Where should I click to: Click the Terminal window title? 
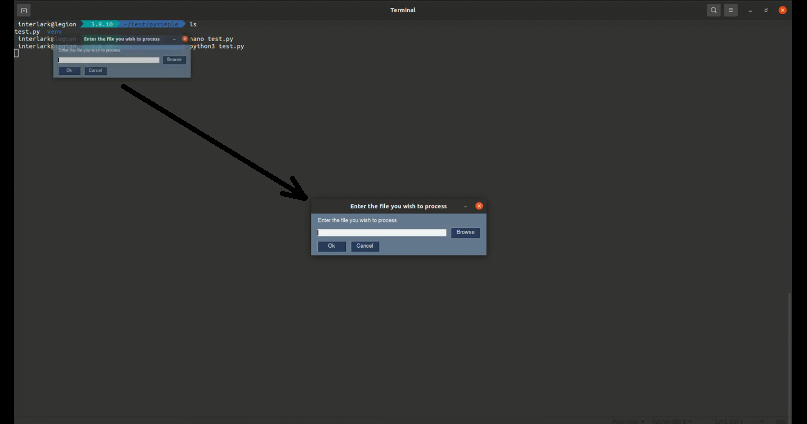(x=402, y=10)
